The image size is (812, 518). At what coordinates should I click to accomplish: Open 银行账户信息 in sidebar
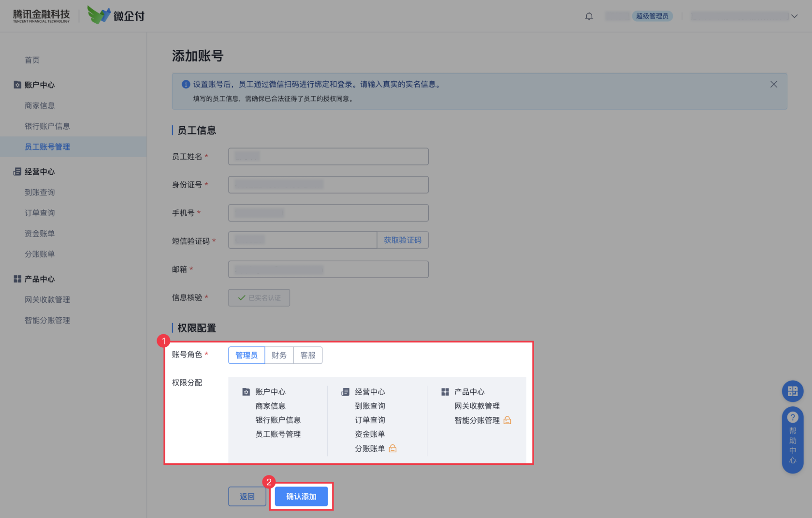[x=47, y=126]
